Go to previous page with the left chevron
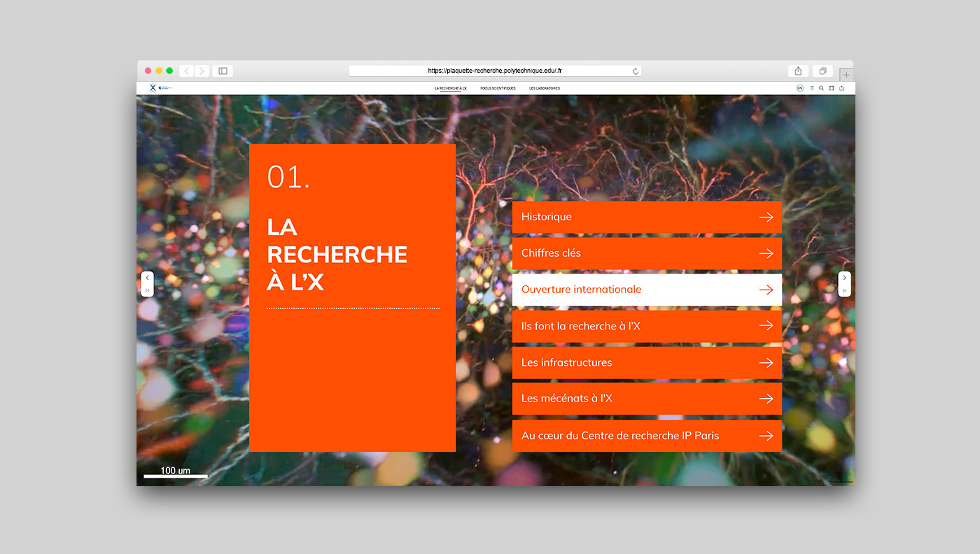 [x=147, y=278]
